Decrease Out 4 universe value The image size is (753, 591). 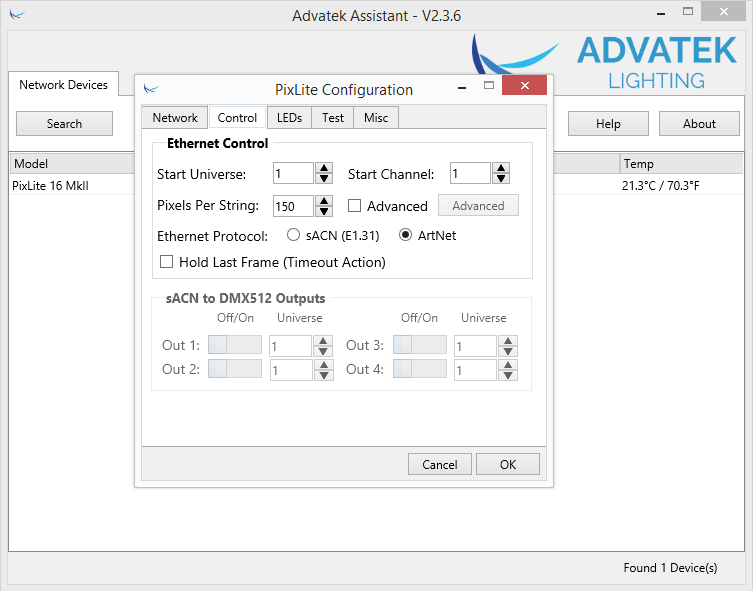tap(508, 375)
